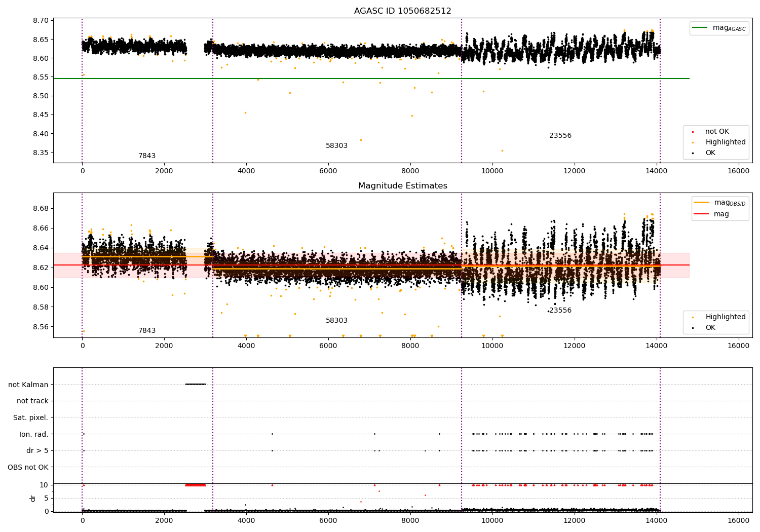Click the 8.35 y-axis tick label

[41, 153]
